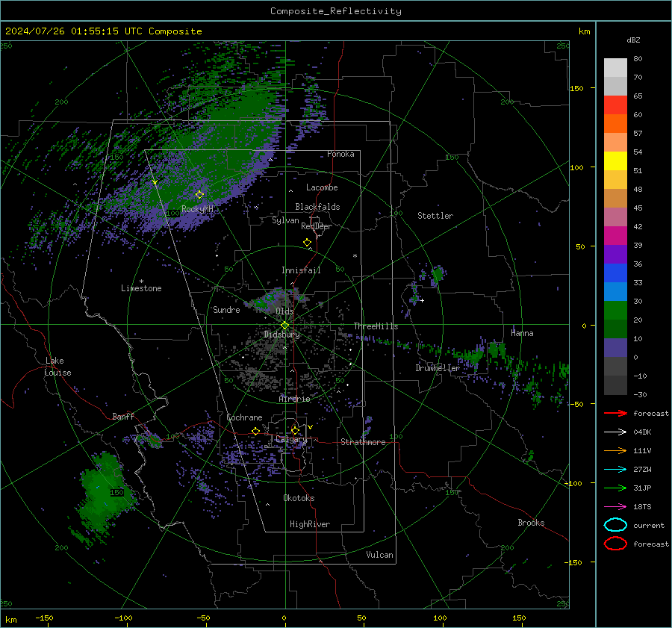Click the Didsbury town label
672x628 pixels.
[x=281, y=335]
